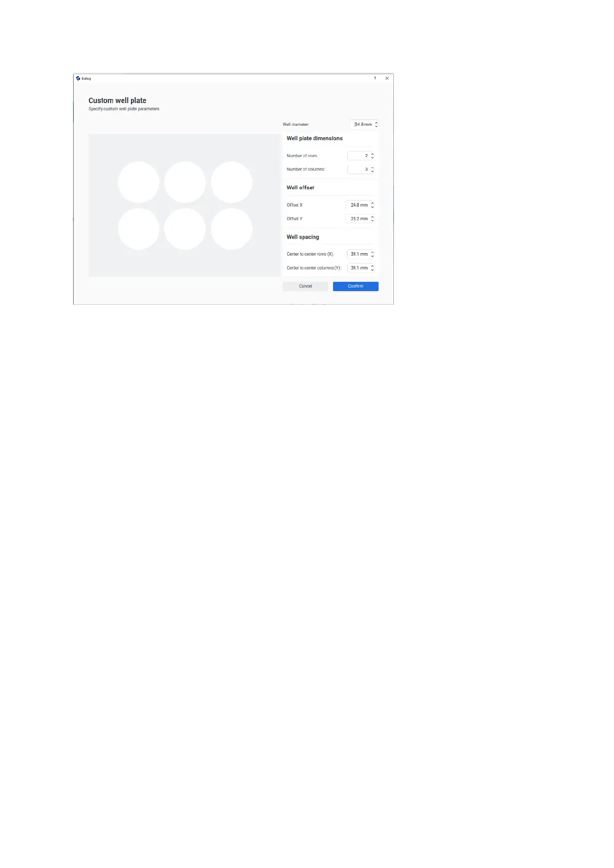
Task: Increase number of rows with up arrow
Action: pos(372,154)
